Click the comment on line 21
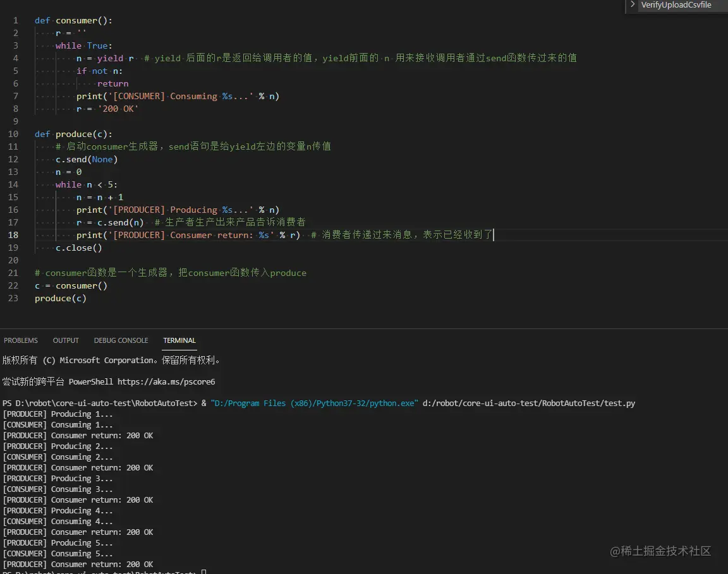Screen dimensions: 728x574 pos(171,273)
